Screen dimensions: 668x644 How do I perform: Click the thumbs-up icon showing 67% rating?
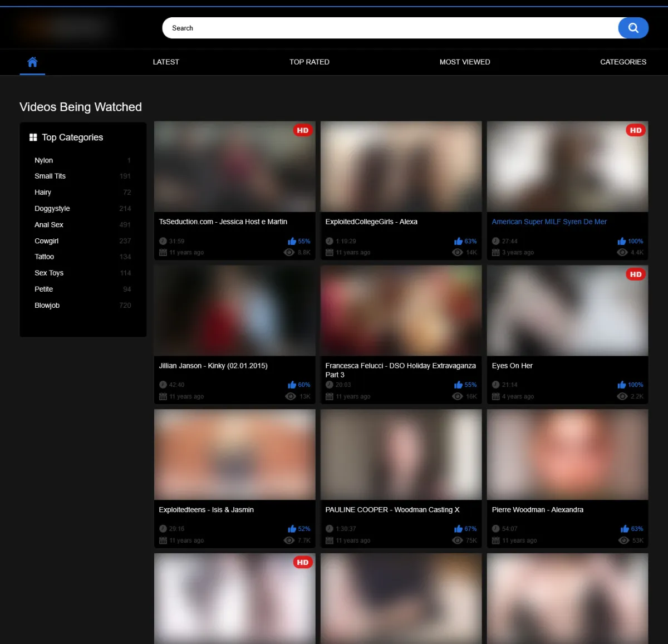click(x=458, y=529)
